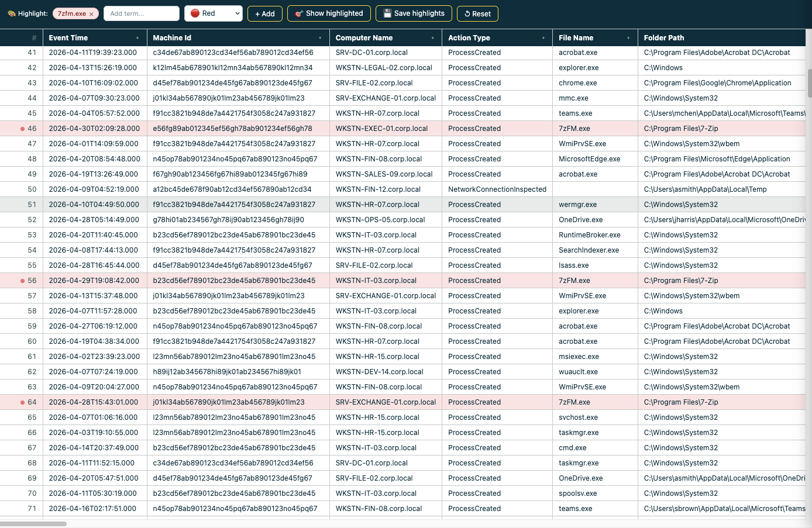This screenshot has height=528, width=812.
Task: Click the event time 2026-04-28T15:43:01.000
Action: click(94, 402)
